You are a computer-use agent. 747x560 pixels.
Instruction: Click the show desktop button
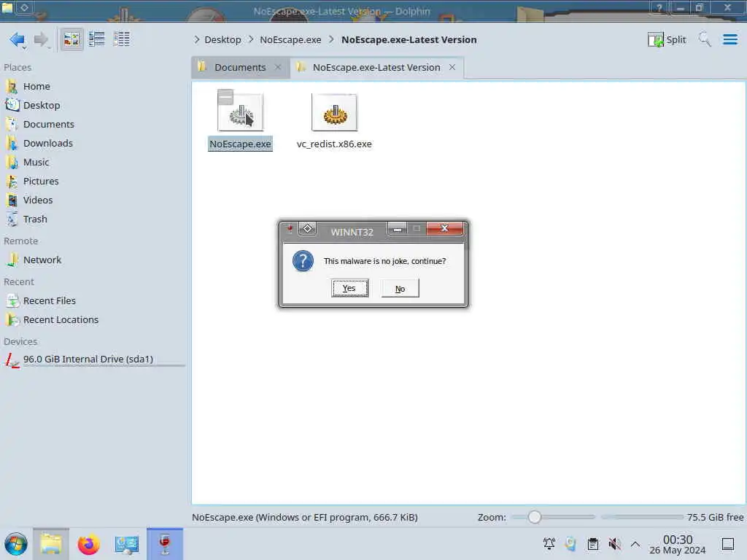[728, 544]
